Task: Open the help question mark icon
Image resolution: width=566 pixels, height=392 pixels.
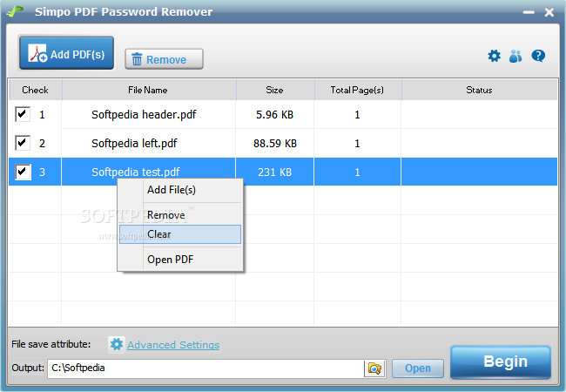Action: [x=538, y=56]
